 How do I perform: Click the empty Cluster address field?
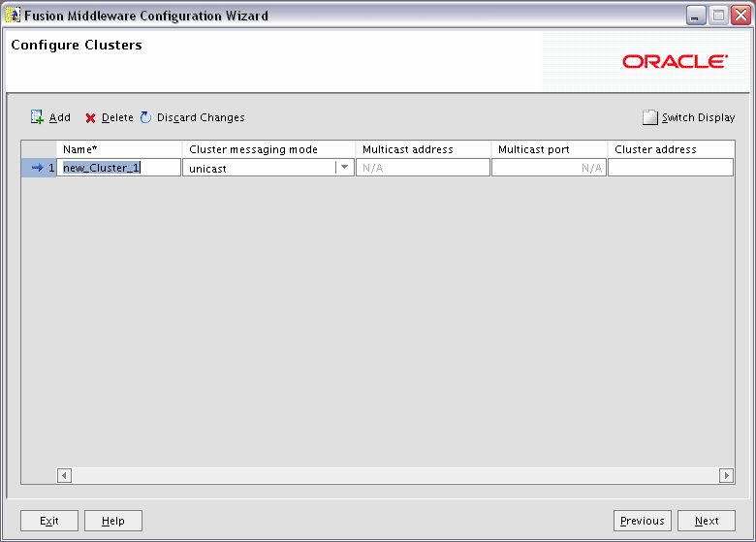(671, 168)
